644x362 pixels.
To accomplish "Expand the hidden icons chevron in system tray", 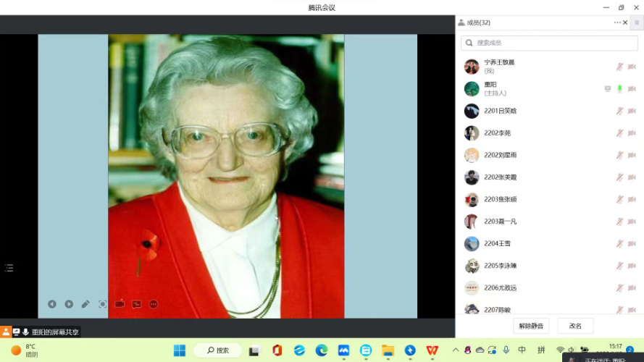I will [x=456, y=350].
